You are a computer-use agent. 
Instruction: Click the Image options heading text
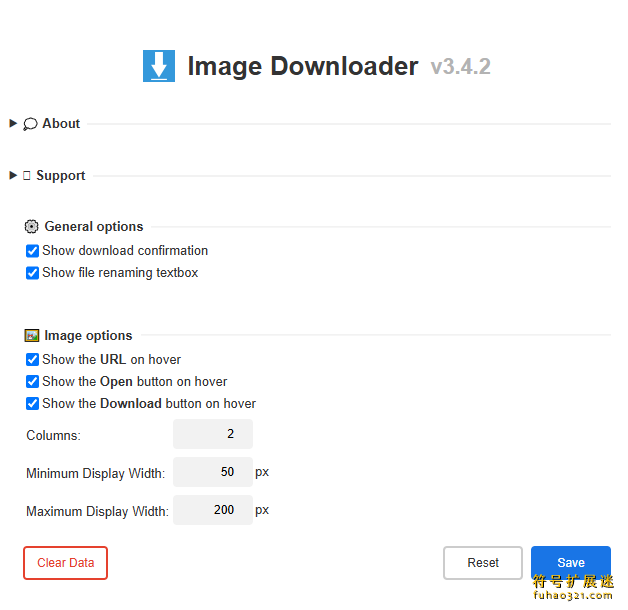coord(88,336)
